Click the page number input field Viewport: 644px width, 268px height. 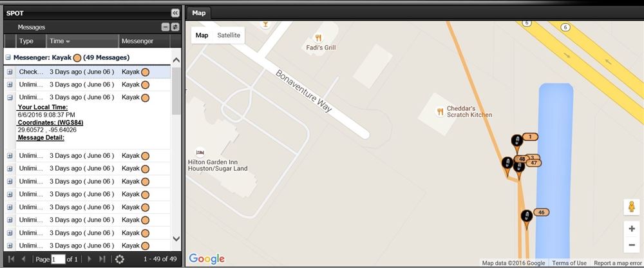[58, 260]
